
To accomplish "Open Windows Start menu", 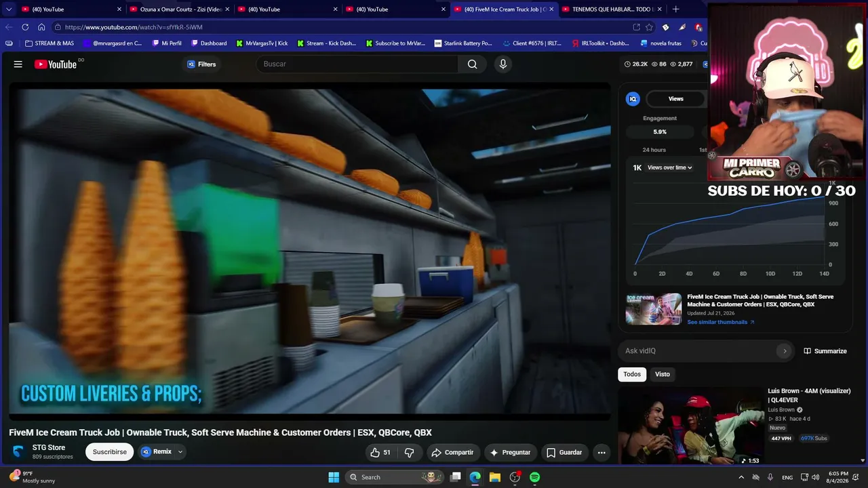I will pos(334,477).
